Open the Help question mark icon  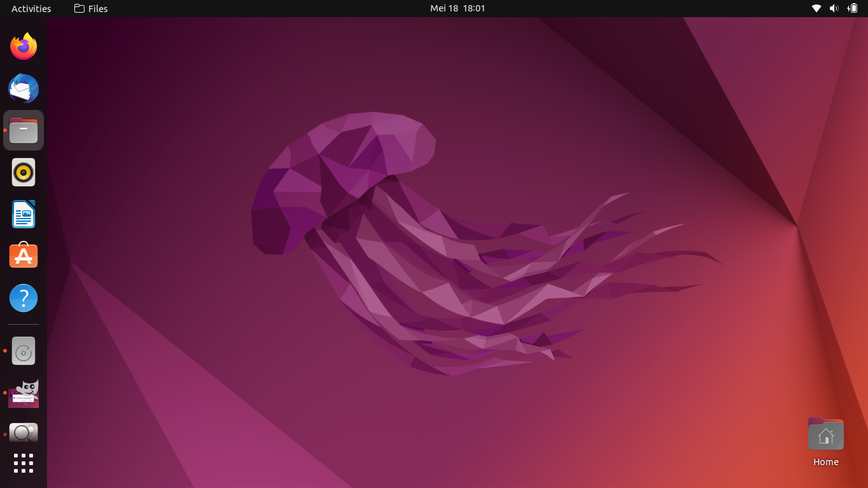coord(24,298)
